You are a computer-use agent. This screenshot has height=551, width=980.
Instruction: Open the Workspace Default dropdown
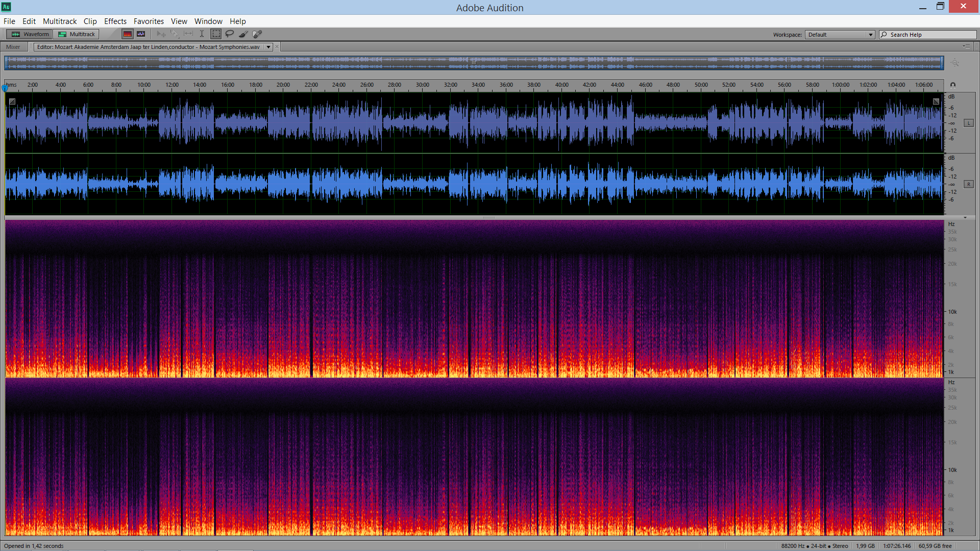coord(840,35)
